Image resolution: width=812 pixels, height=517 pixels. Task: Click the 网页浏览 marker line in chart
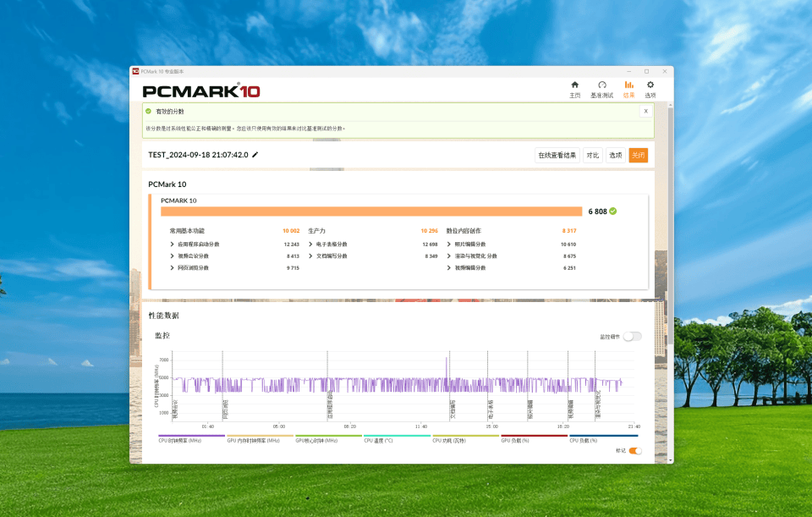click(222, 386)
